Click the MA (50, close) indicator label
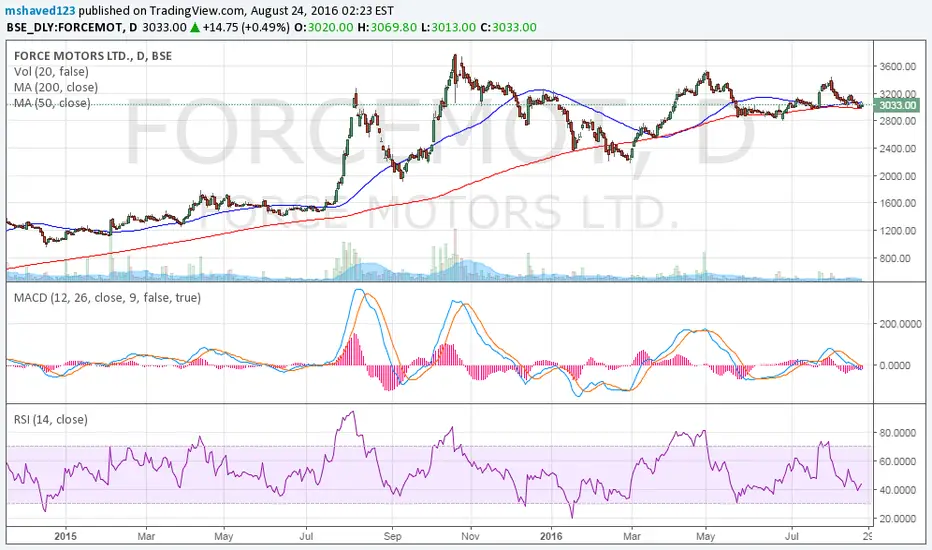932x550 pixels. 52,103
